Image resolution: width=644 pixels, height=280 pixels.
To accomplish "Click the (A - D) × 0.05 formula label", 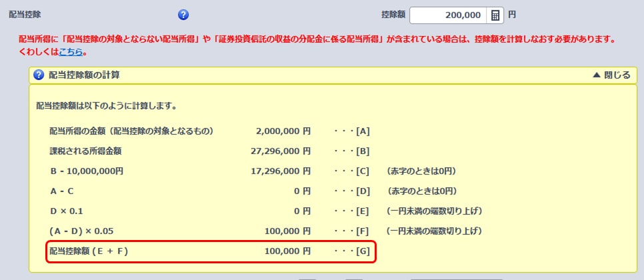I will 80,231.
